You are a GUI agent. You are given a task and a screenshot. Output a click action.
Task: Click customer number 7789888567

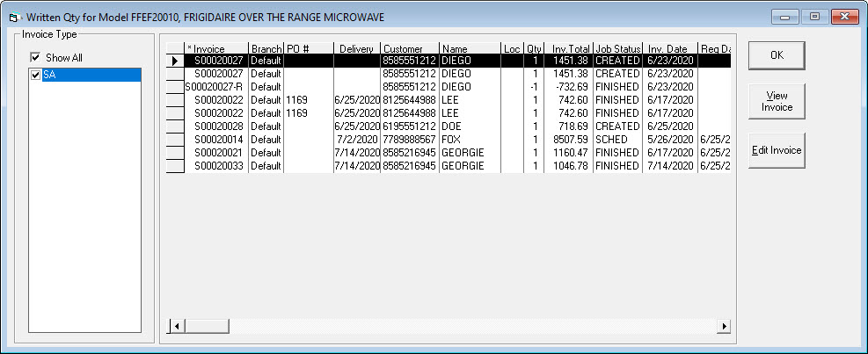tap(410, 140)
